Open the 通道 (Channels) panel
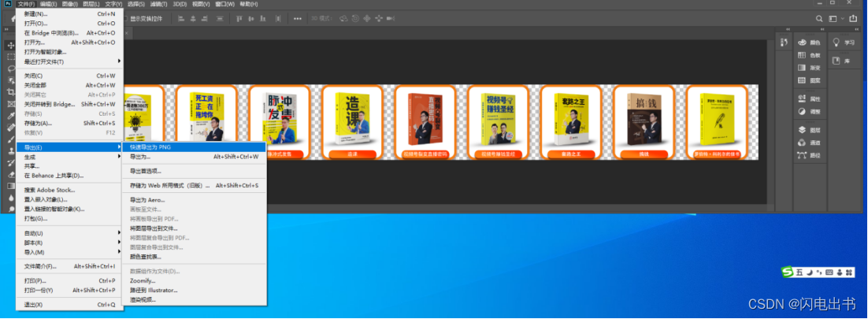868x319 pixels. click(x=809, y=143)
